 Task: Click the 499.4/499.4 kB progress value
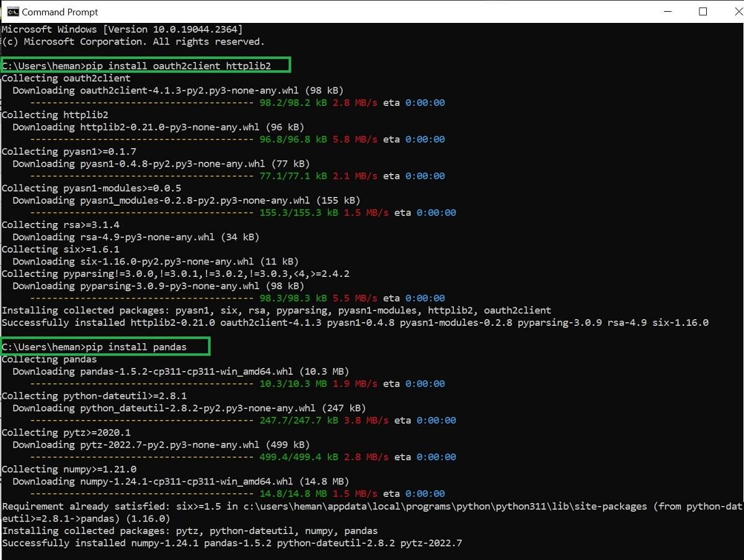point(299,457)
